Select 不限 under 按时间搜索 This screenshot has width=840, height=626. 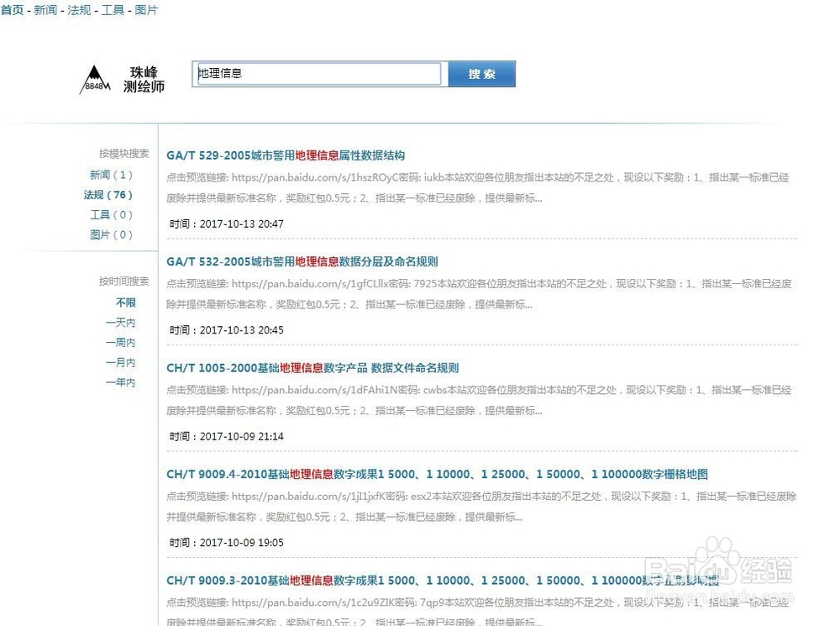125,302
